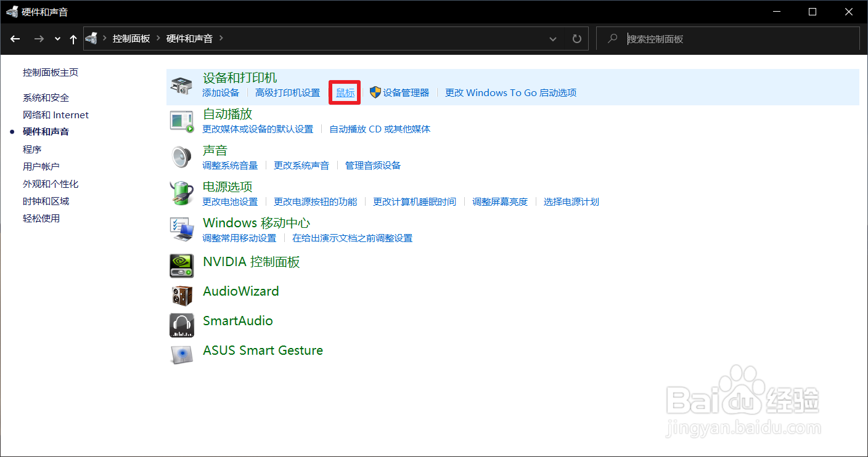Click 更改 Windows To Go 启动选项
The height and width of the screenshot is (457, 868).
(511, 93)
